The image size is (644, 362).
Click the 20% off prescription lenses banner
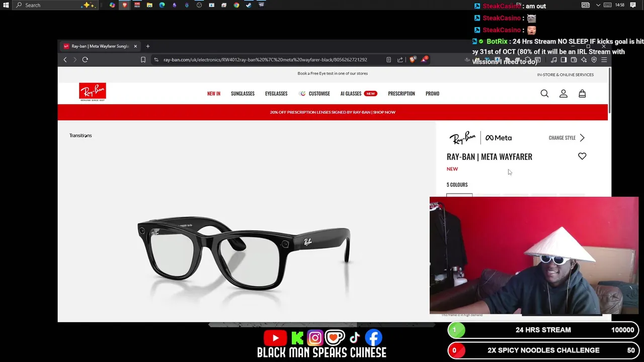coord(333,112)
